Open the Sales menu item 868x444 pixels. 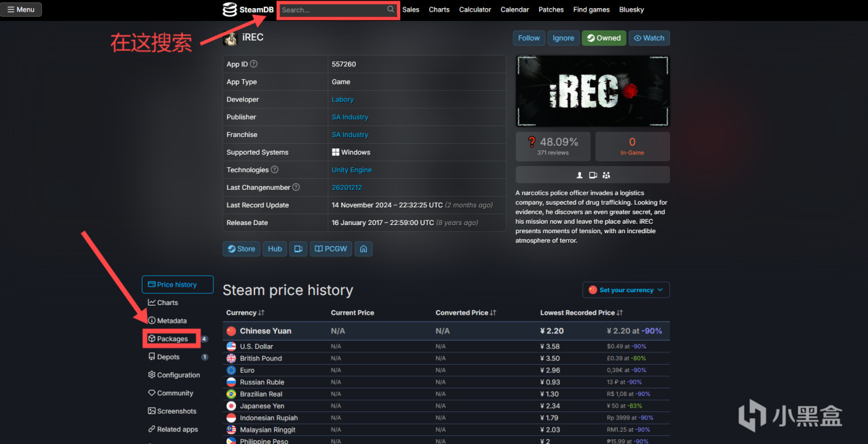pyautogui.click(x=411, y=9)
